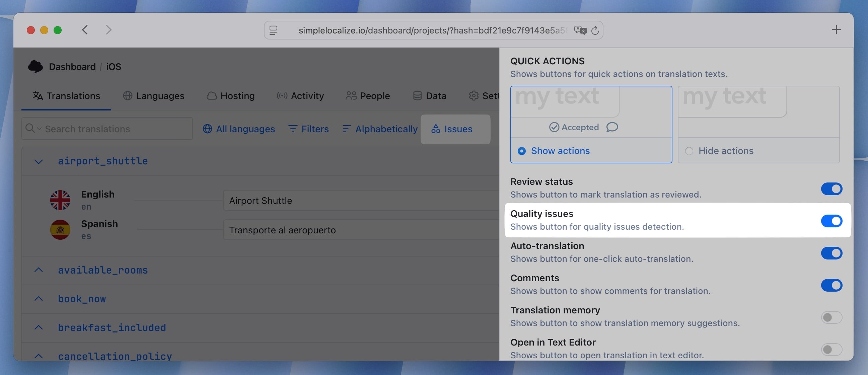
Task: Expand the book_now translation key
Action: (38, 299)
